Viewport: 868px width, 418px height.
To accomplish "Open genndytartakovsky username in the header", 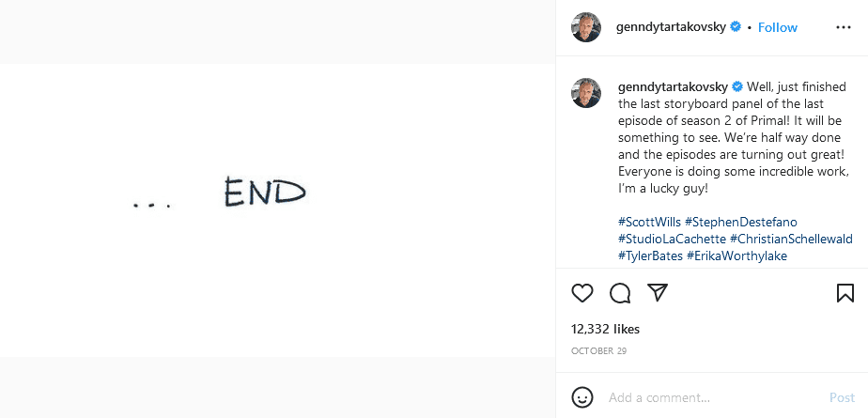I will (671, 27).
